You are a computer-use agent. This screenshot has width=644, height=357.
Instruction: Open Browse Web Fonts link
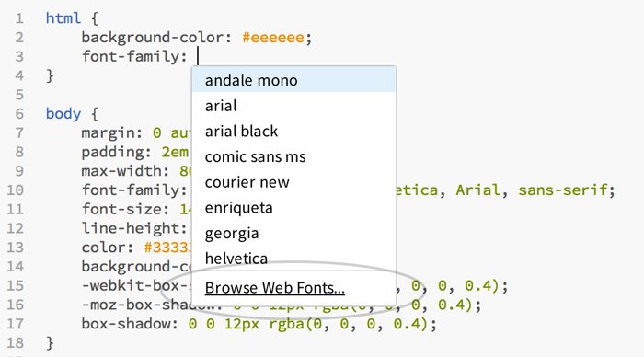[275, 288]
